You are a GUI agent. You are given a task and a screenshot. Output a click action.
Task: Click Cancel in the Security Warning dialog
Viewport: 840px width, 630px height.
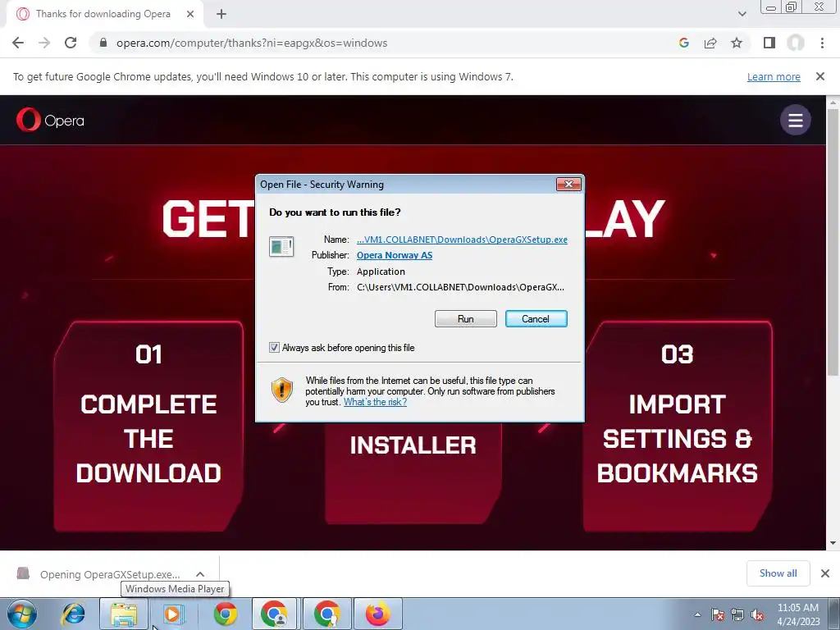pyautogui.click(x=536, y=319)
